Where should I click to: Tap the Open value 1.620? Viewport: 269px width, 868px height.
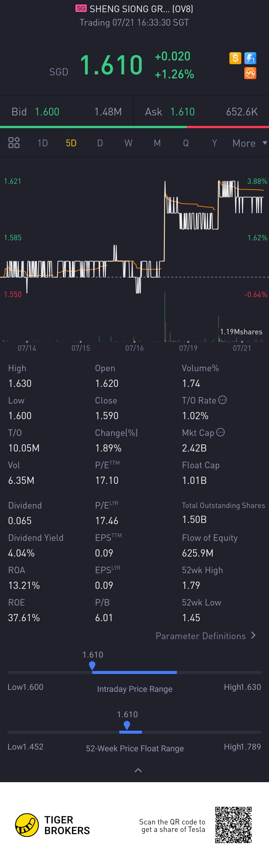(107, 383)
